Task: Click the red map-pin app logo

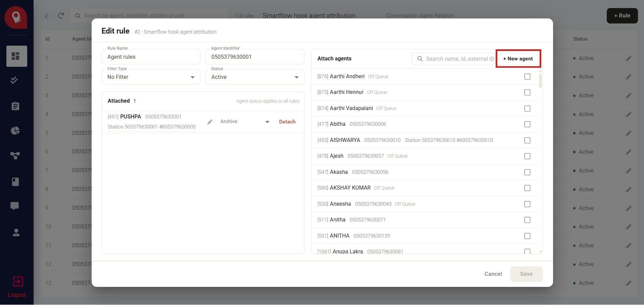Action: 16,17
